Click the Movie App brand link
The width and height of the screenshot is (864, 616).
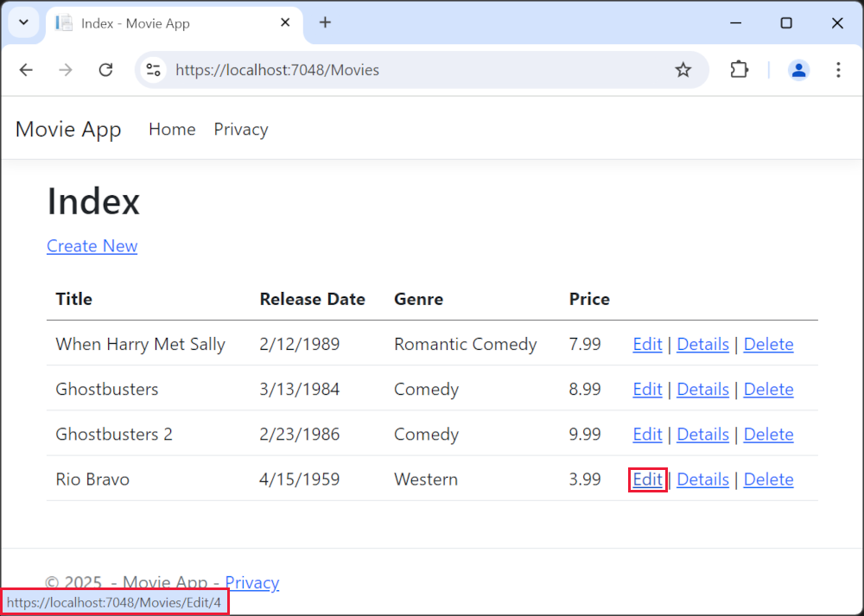coord(68,129)
